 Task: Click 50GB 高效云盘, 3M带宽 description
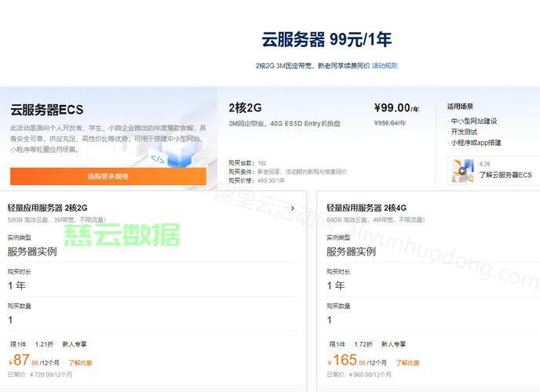(57, 220)
